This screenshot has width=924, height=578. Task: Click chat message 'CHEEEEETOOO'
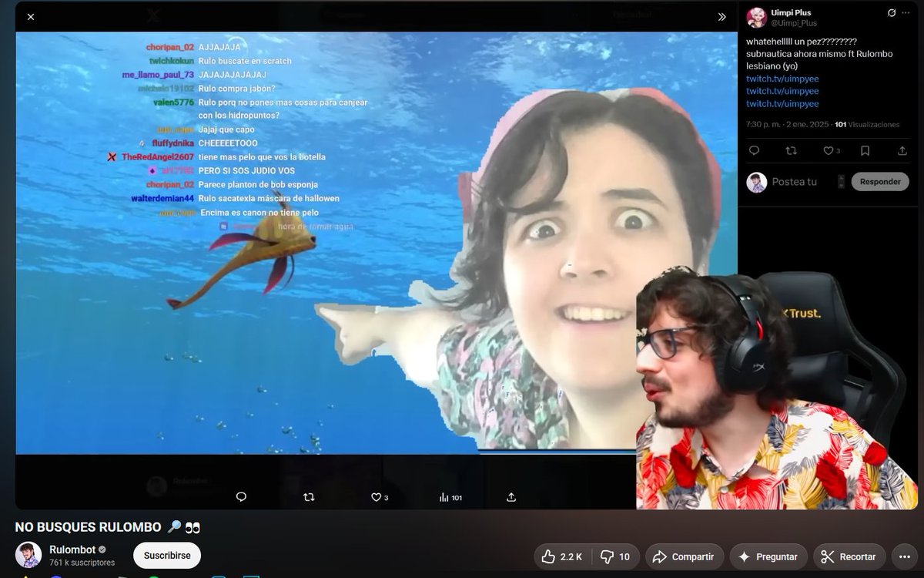coord(228,143)
